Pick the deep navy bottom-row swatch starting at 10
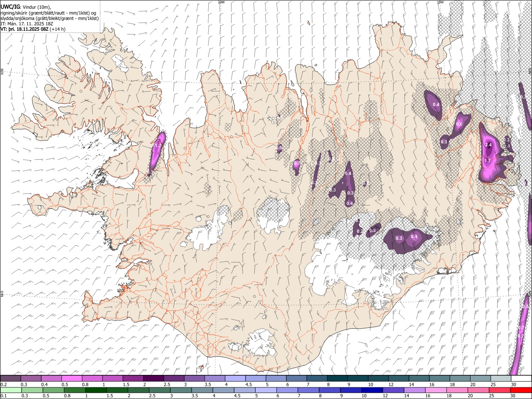 [372, 390]
